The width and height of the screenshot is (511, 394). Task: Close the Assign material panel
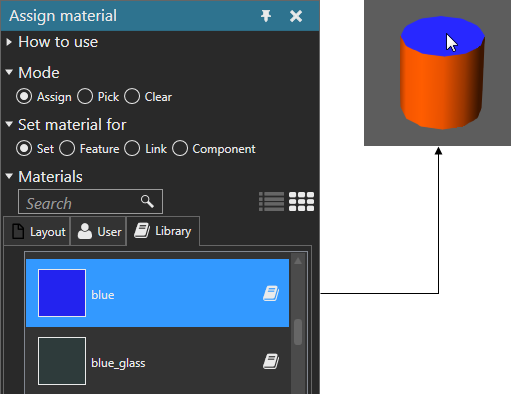[296, 16]
